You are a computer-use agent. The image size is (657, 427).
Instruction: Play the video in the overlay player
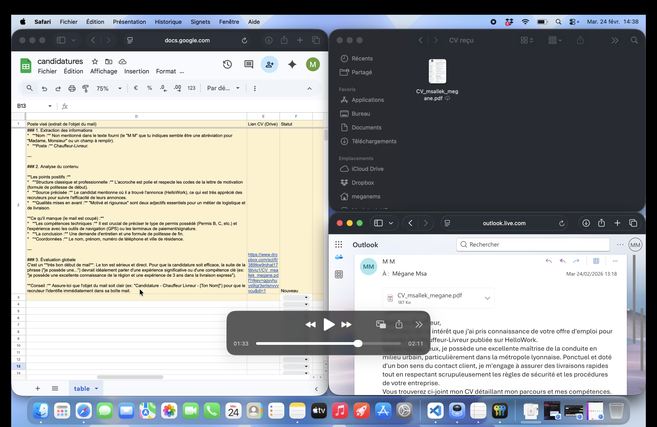328,324
